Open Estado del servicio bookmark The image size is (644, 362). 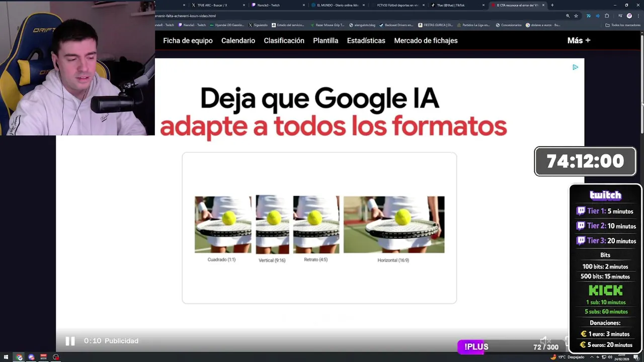coord(288,25)
